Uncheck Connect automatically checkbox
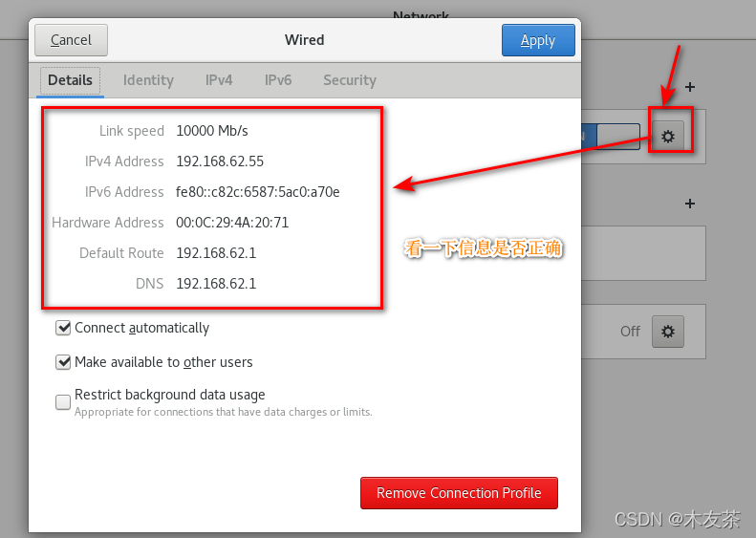756x538 pixels. [63, 328]
